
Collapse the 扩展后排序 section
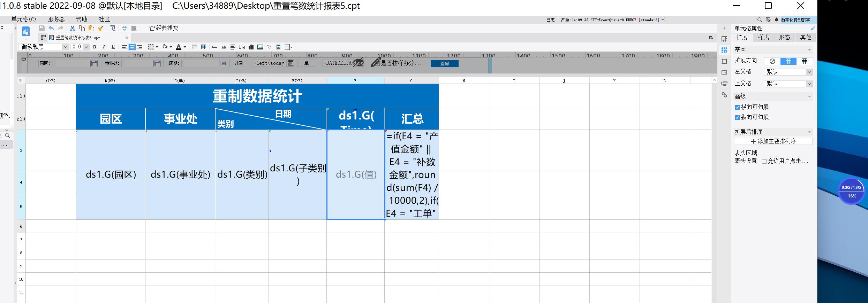click(809, 132)
